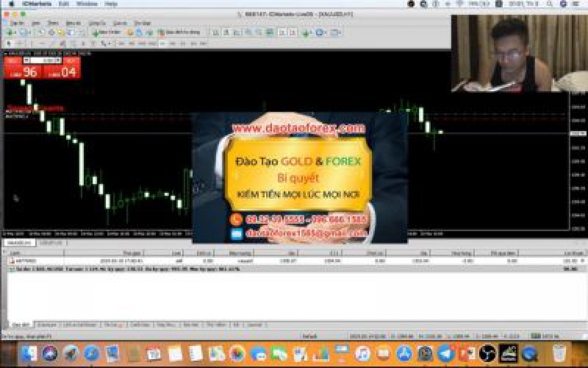Select the H1 timeframe button
Image resolution: width=588 pixels, height=368 pixels.
coord(163,44)
